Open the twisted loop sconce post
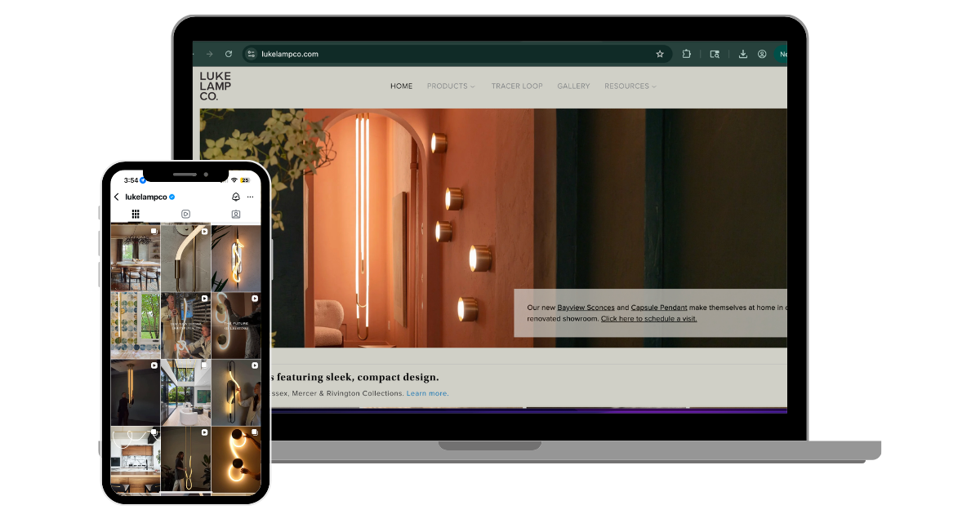The image size is (980, 514). tap(237, 258)
